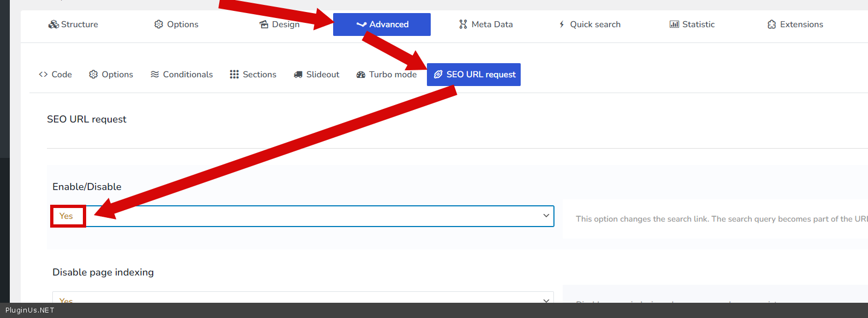Screen dimensions: 868x318
Task: Click the angle brackets Code icon
Action: tap(44, 75)
